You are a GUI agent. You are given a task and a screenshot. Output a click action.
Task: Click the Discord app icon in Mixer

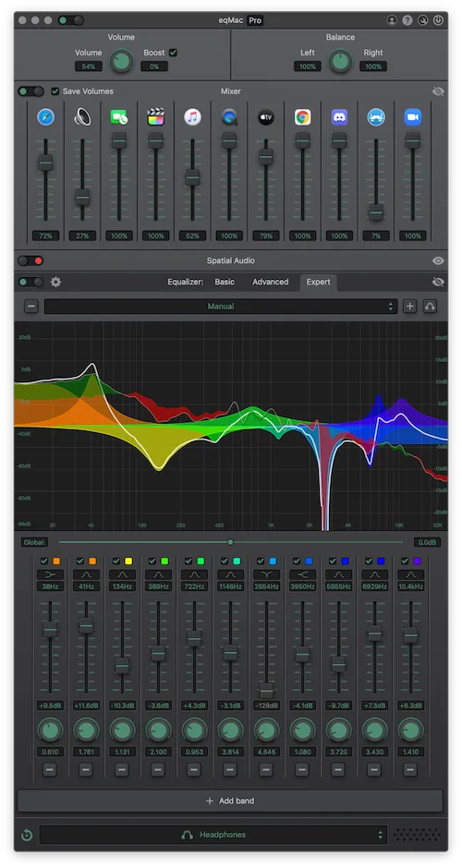339,116
